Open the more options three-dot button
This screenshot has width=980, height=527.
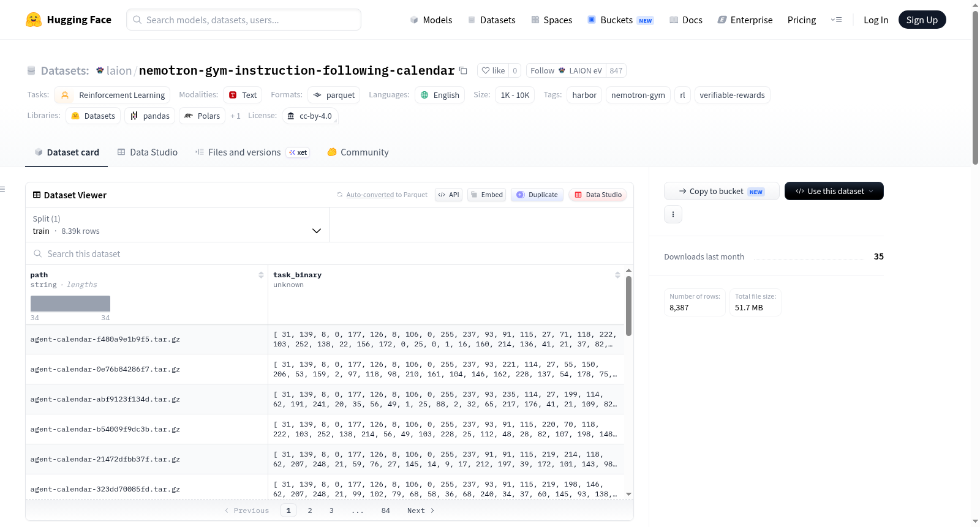tap(673, 214)
